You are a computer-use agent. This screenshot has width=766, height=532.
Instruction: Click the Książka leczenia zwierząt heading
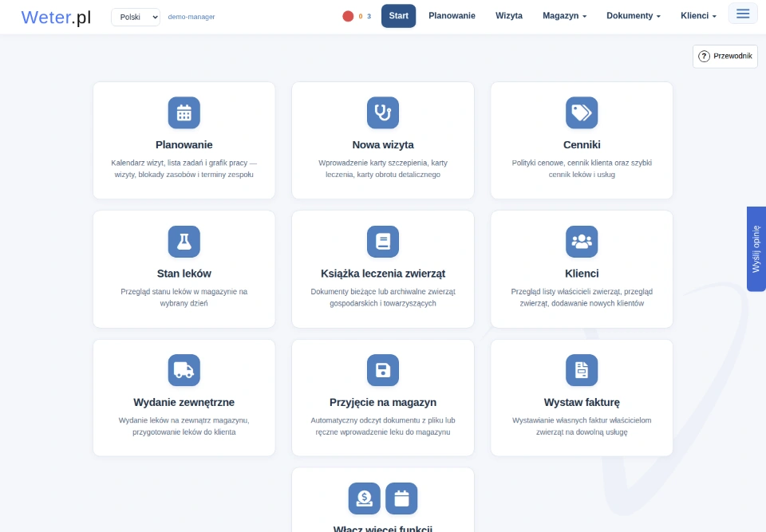383,274
